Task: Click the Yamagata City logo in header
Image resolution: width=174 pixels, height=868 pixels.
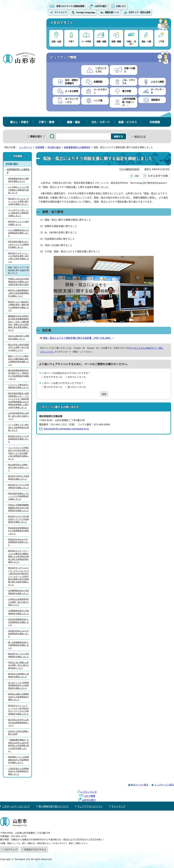Action: point(19,58)
